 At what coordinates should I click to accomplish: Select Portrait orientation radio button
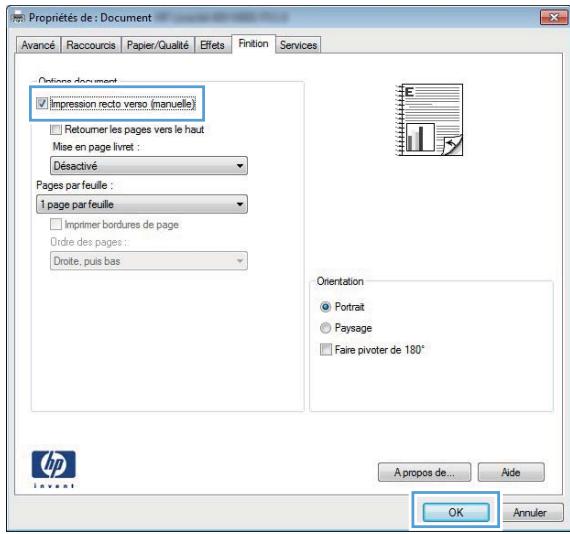tap(325, 307)
